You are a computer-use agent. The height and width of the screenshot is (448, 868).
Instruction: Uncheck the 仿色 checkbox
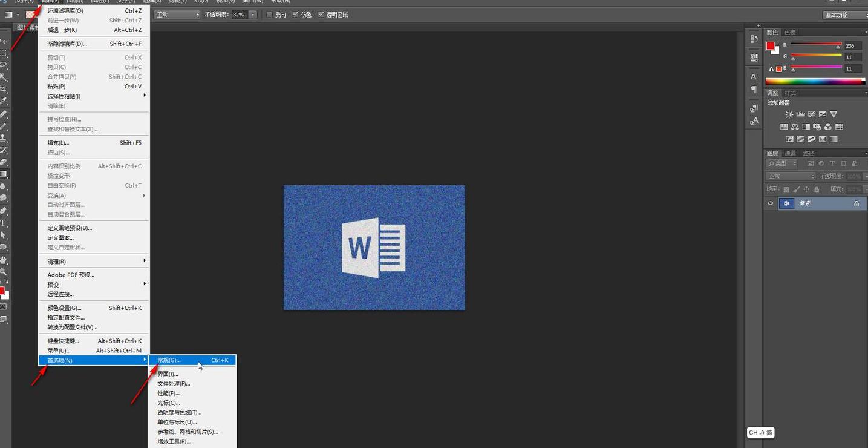click(295, 15)
